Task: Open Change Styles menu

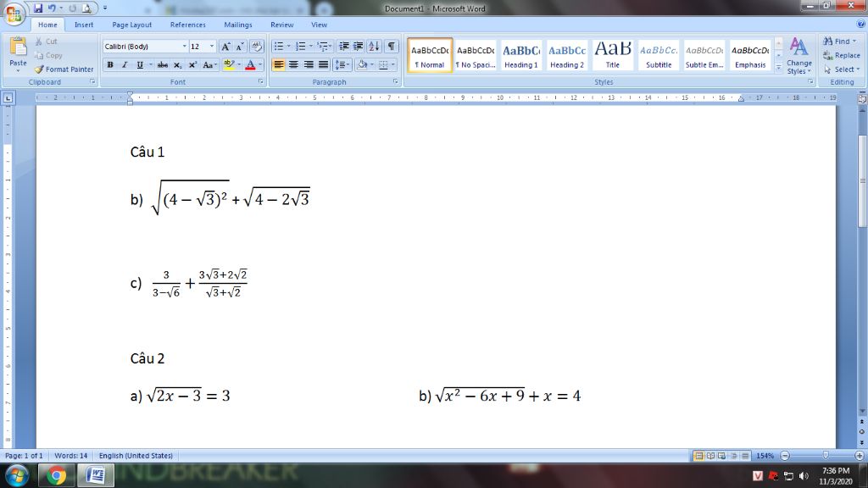Action: point(799,56)
